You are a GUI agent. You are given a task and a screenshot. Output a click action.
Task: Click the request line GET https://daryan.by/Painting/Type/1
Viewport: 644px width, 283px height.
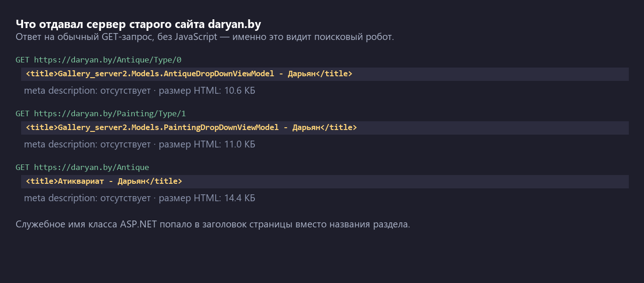tap(101, 113)
